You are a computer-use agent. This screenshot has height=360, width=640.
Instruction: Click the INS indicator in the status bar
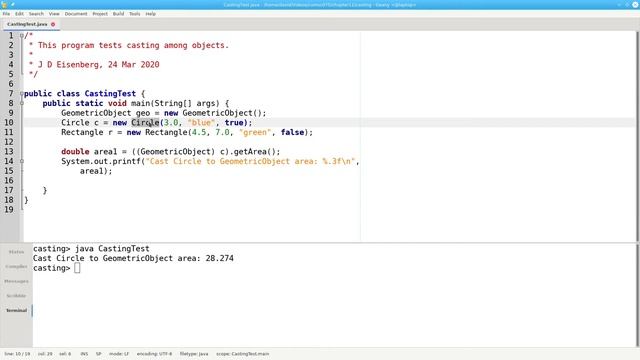[84, 354]
